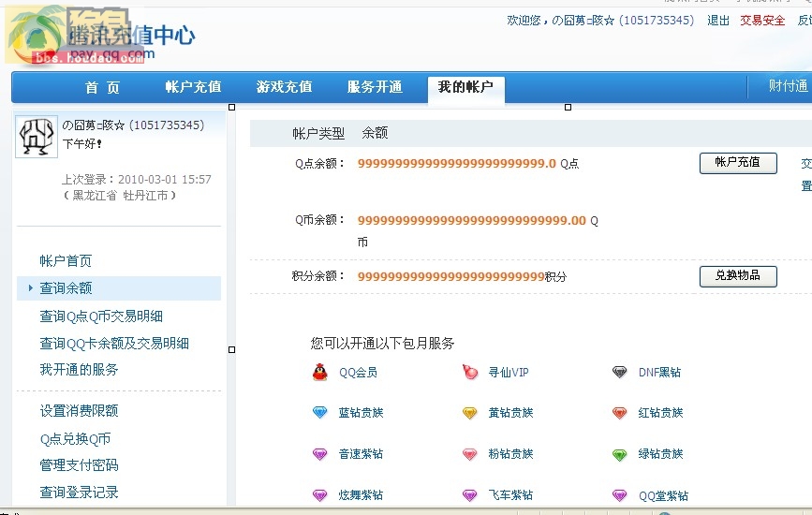Open the 服务开通 tab

click(x=375, y=87)
